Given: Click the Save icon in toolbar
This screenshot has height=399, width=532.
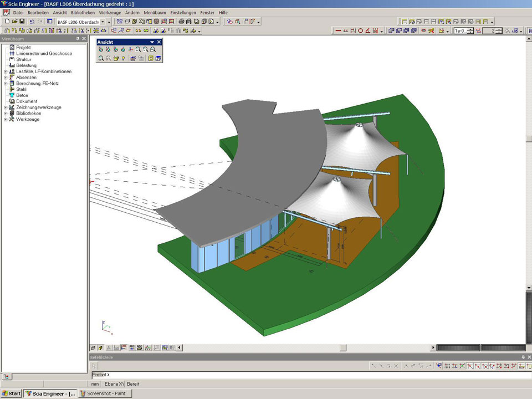Looking at the screenshot, I should click(22, 22).
